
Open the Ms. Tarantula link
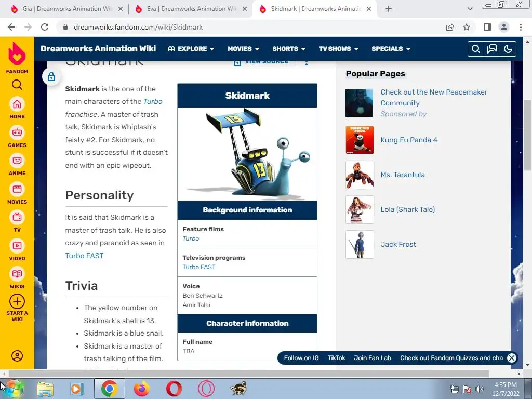pos(403,175)
